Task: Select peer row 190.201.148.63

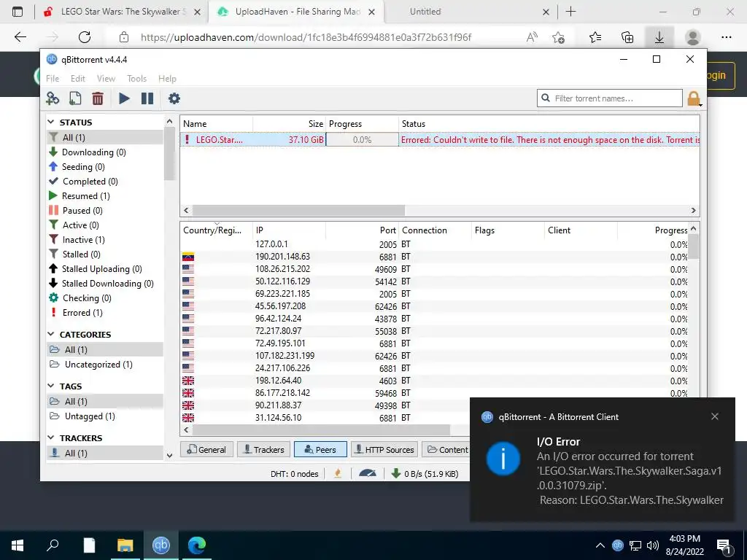Action: (x=434, y=257)
